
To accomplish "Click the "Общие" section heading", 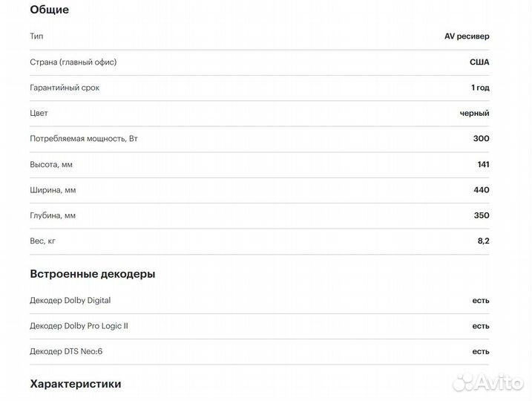I will pyautogui.click(x=50, y=10).
